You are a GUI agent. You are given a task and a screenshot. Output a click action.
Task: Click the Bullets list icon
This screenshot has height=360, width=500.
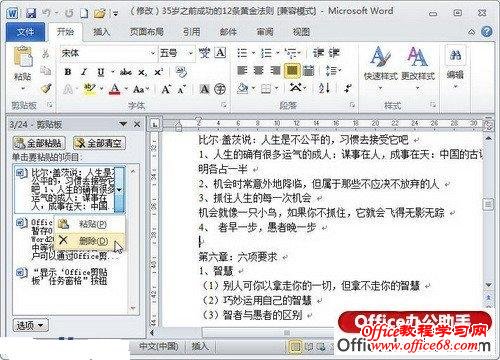pyautogui.click(x=242, y=53)
